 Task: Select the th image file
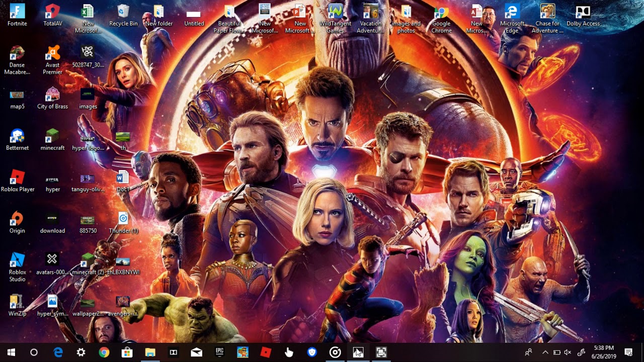click(x=123, y=139)
